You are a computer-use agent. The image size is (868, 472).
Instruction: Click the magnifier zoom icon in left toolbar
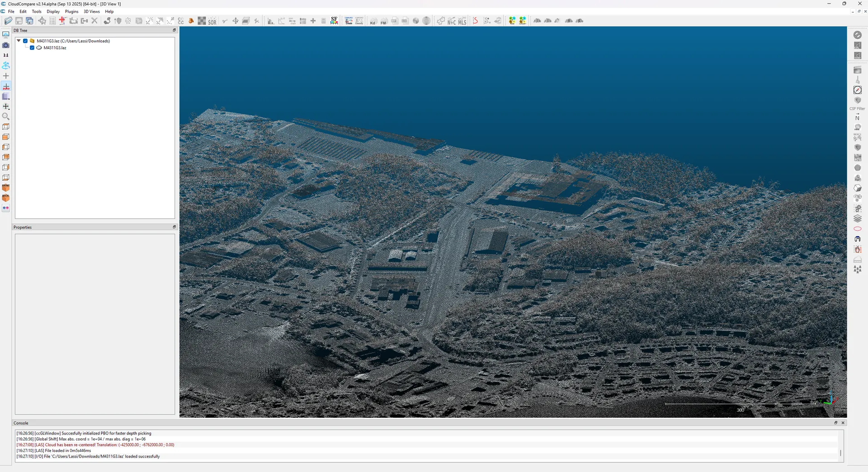[6, 117]
